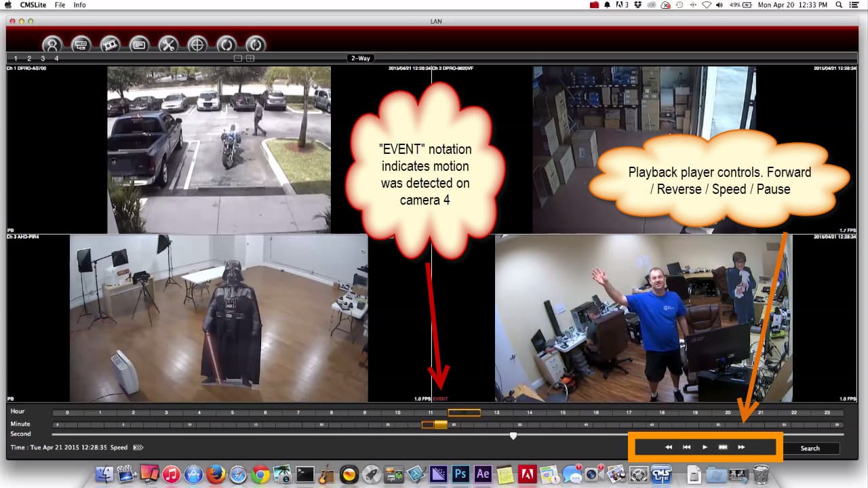Screen dimensions: 868x488
Task: Open the log list toolbar icon
Action: pos(139,45)
